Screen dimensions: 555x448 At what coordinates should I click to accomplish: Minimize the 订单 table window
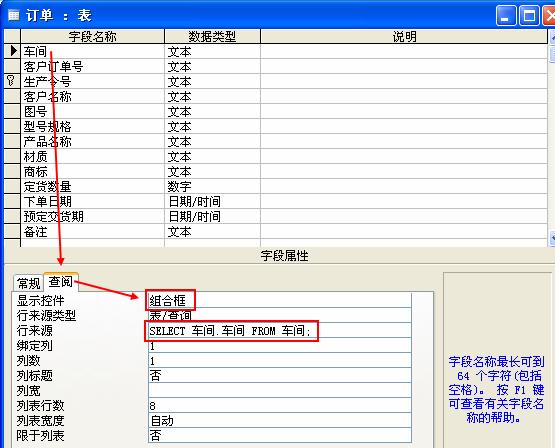506,16
